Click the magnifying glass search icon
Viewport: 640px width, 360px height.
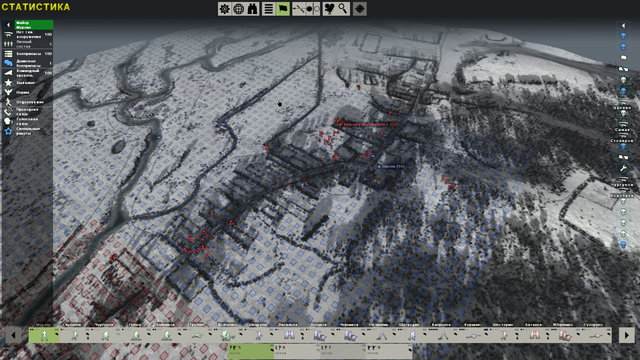[x=343, y=9]
